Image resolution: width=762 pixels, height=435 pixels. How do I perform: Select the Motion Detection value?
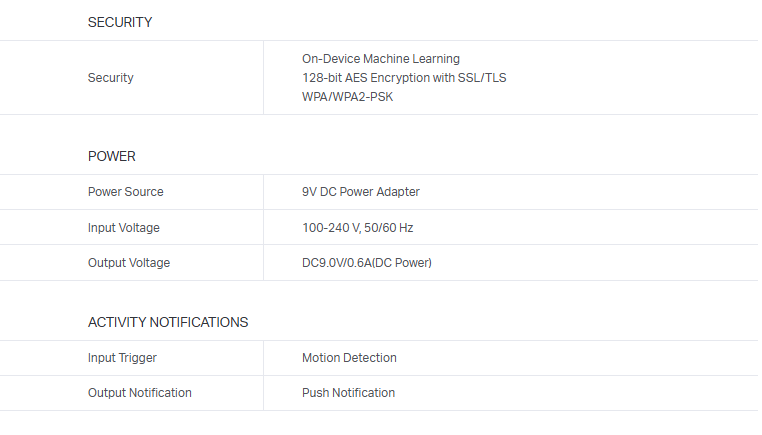(349, 358)
